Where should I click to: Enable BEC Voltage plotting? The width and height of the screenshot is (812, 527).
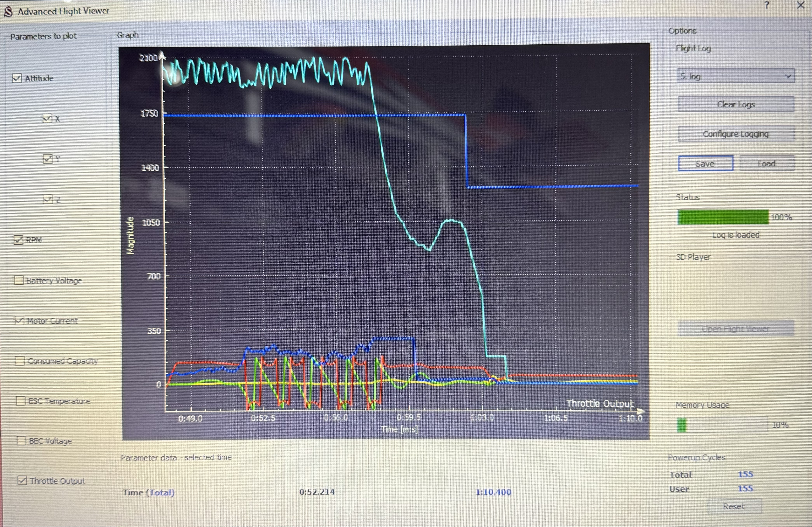tap(22, 441)
